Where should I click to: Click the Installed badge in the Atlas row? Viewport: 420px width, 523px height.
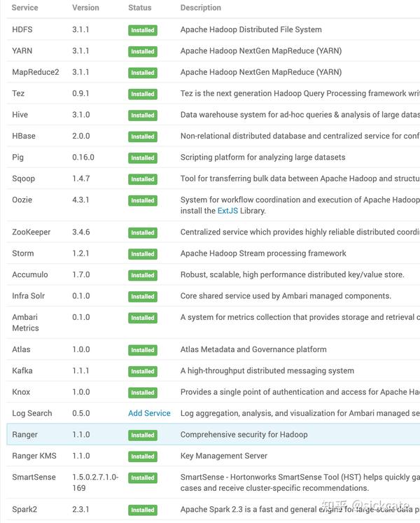(x=142, y=350)
